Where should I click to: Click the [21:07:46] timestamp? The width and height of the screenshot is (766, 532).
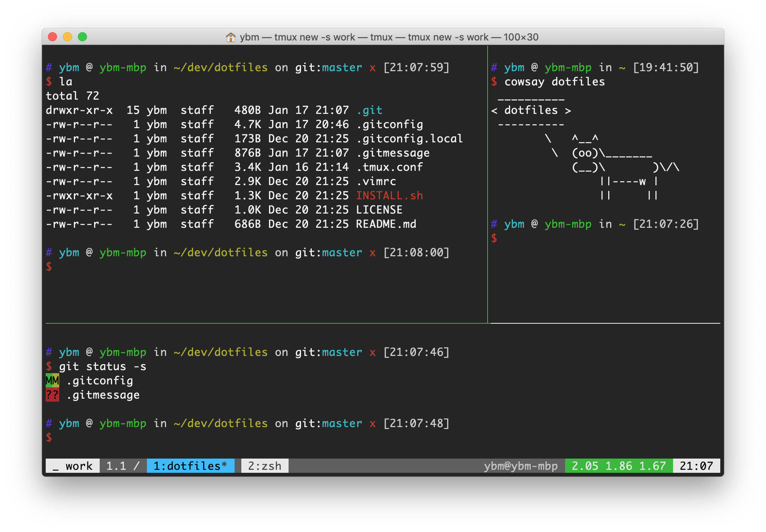click(x=416, y=352)
